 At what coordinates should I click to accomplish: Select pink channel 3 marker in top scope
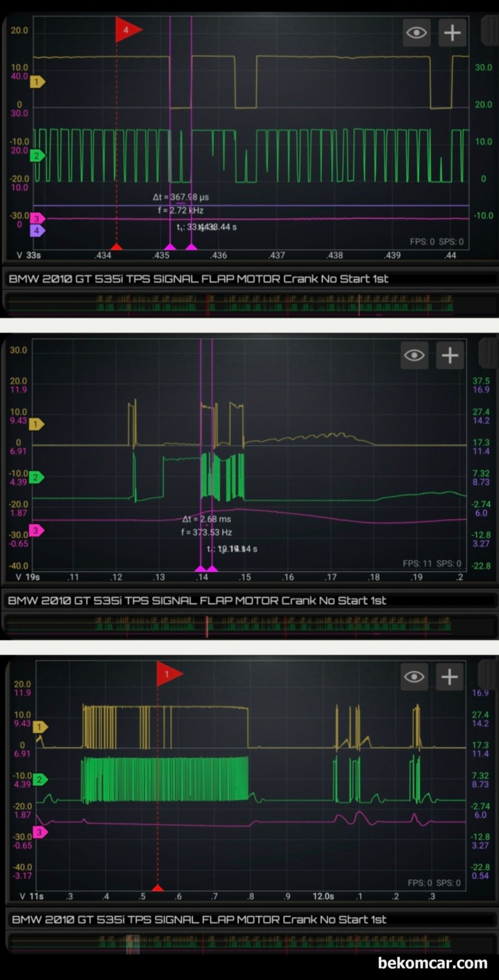(x=37, y=218)
